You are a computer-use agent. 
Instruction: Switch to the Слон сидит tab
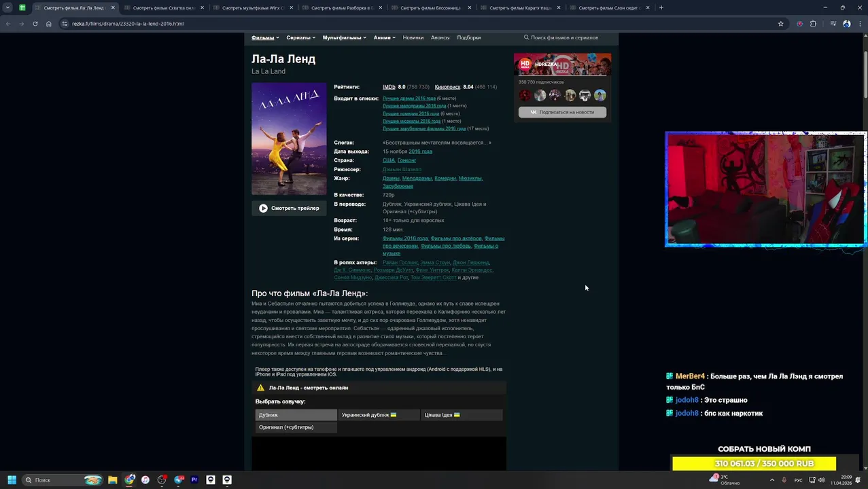coord(609,7)
